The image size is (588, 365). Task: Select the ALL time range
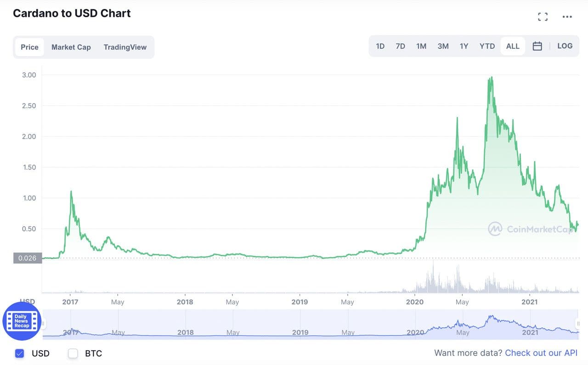coord(513,46)
